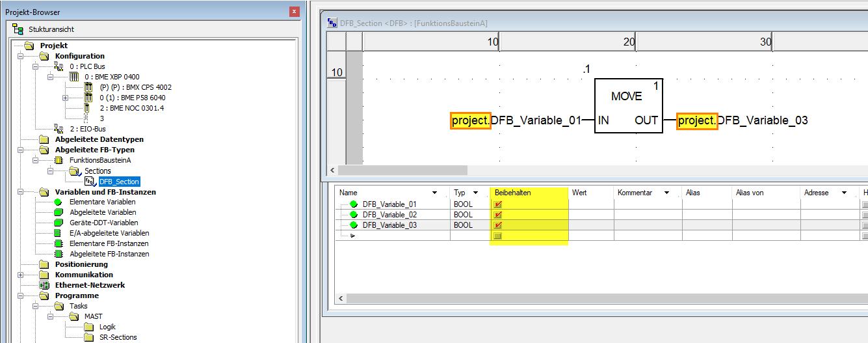This screenshot has width=868, height=343.
Task: Select DFB_Variable_01 variable icon in table
Action: (x=354, y=204)
